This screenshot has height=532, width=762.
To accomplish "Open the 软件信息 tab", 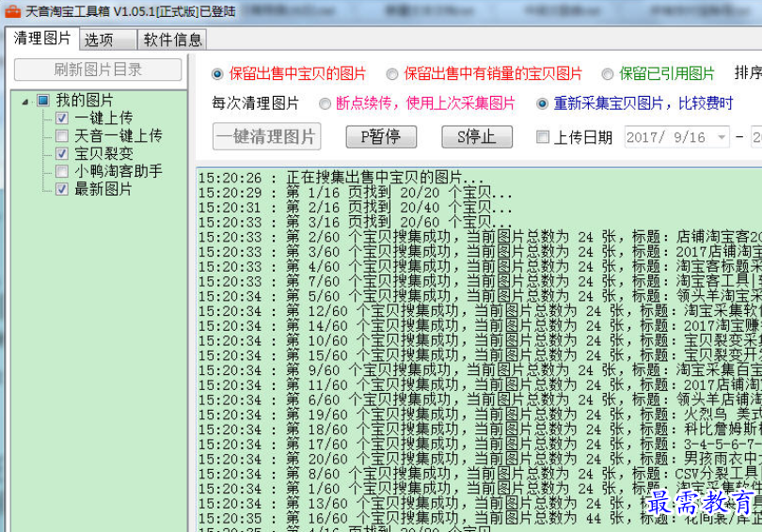I will 172,39.
